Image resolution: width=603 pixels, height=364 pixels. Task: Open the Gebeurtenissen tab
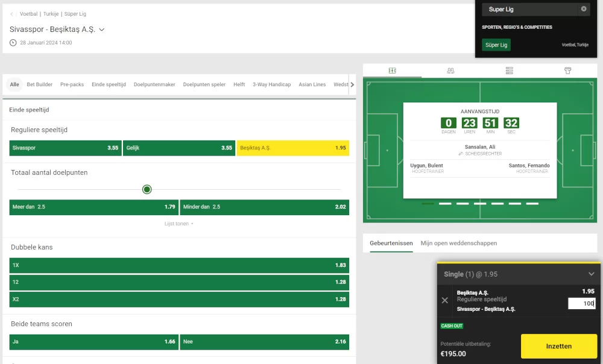tap(391, 243)
